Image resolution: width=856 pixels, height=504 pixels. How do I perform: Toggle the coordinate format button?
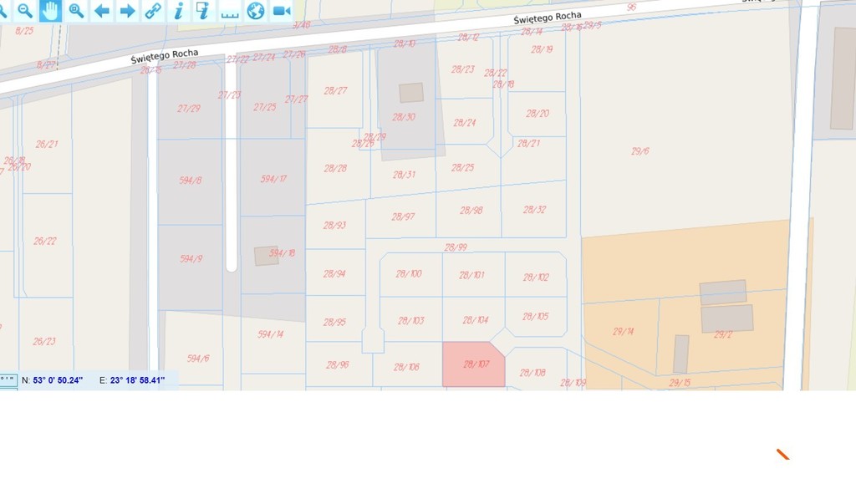[8, 380]
